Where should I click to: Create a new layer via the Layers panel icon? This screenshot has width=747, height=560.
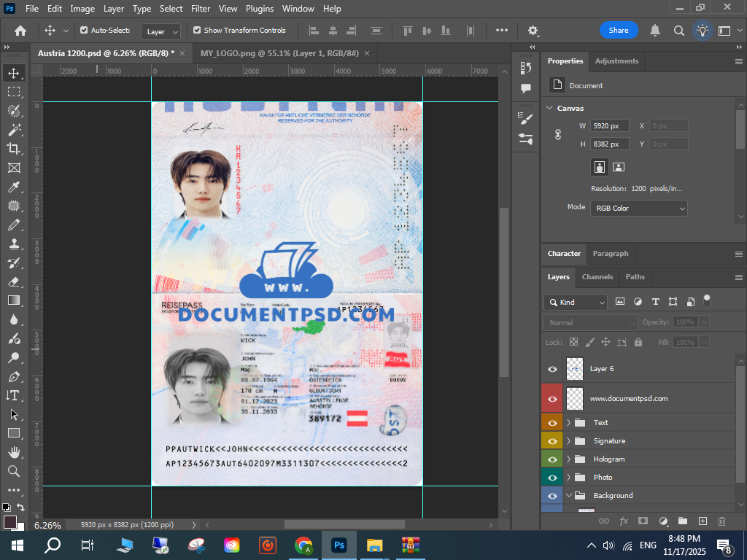pos(703,521)
